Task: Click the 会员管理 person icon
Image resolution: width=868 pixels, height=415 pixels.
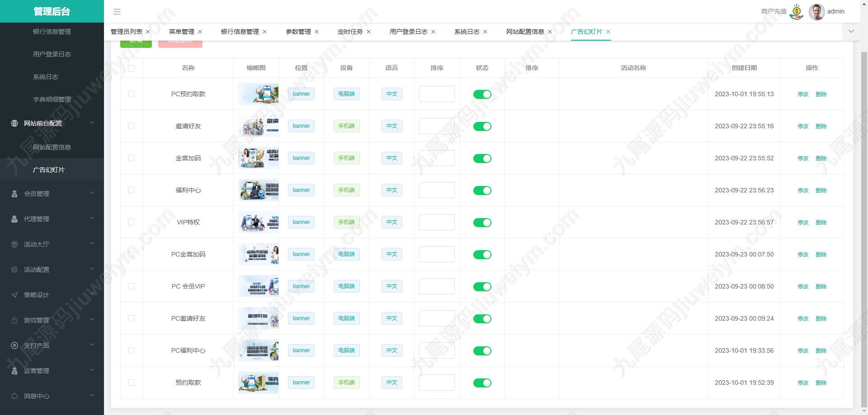Action: [x=14, y=194]
